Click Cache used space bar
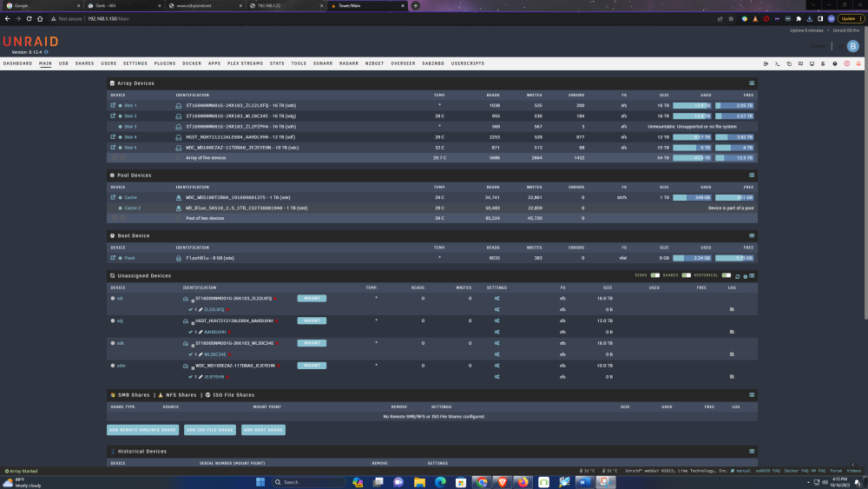 (x=692, y=197)
